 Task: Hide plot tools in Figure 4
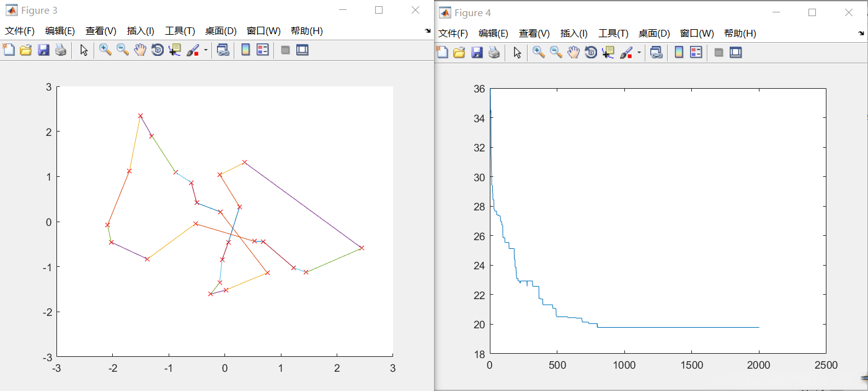(x=719, y=52)
